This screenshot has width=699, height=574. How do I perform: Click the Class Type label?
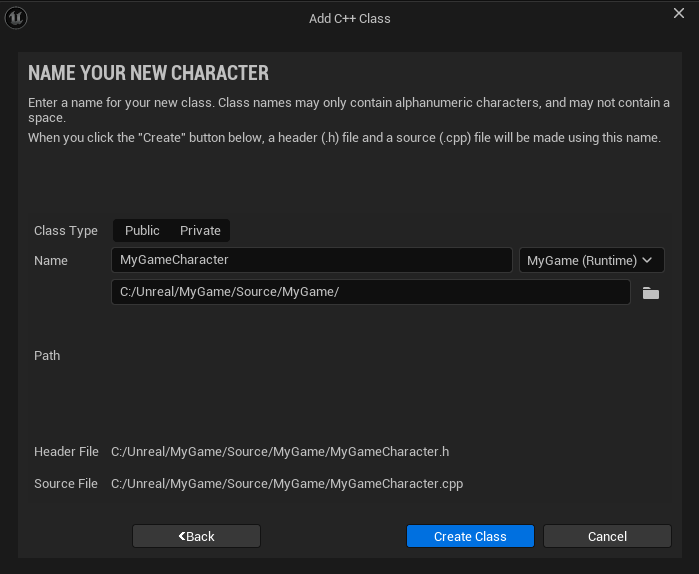(66, 231)
